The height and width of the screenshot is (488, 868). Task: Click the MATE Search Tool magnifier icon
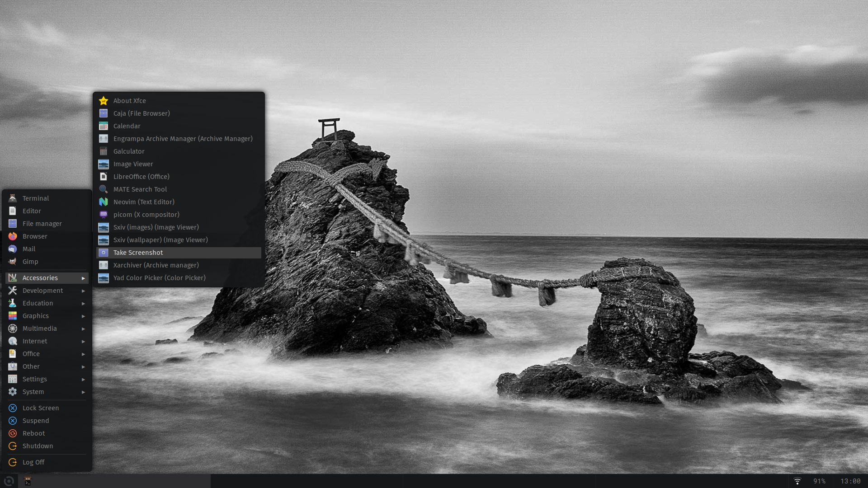(104, 189)
